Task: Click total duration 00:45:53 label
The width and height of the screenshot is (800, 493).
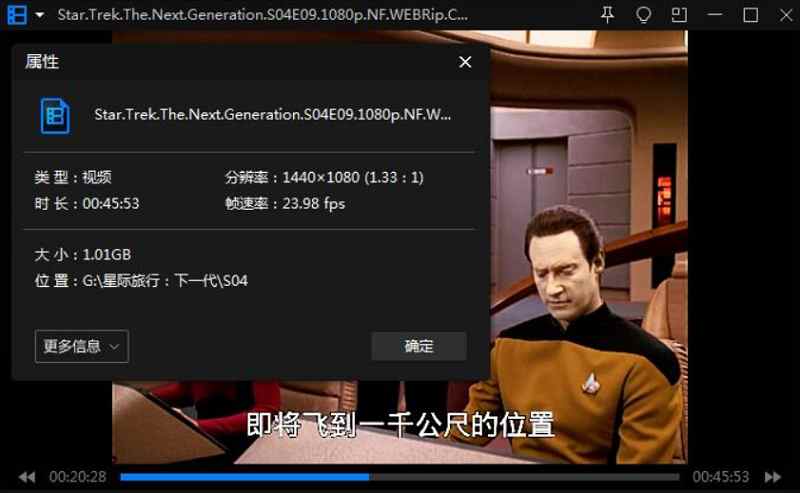Action: (720, 477)
